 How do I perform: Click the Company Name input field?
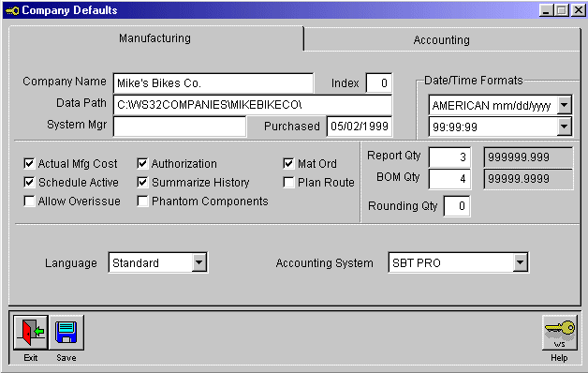click(213, 82)
